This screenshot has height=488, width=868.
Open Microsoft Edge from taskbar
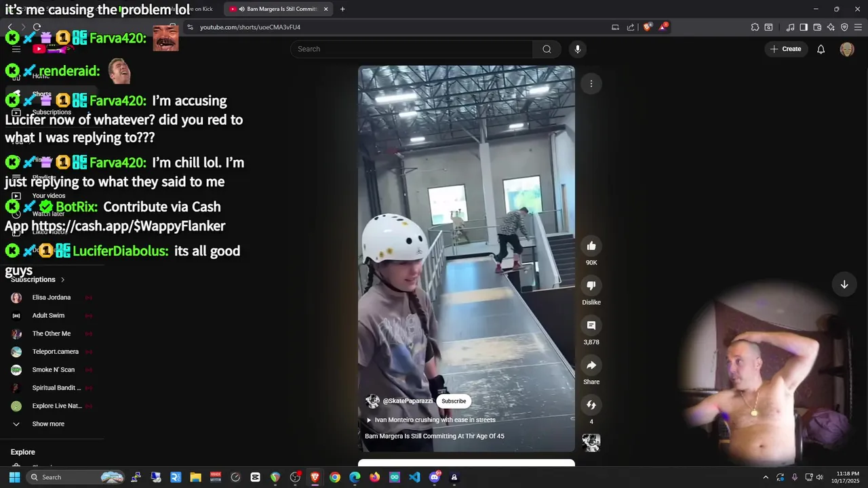[x=355, y=477]
